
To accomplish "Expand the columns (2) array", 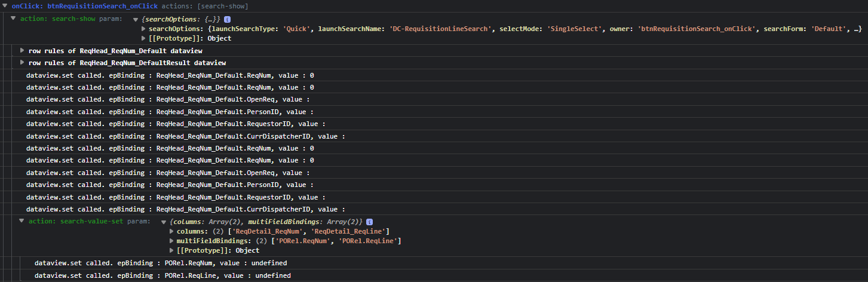I will click(x=172, y=231).
